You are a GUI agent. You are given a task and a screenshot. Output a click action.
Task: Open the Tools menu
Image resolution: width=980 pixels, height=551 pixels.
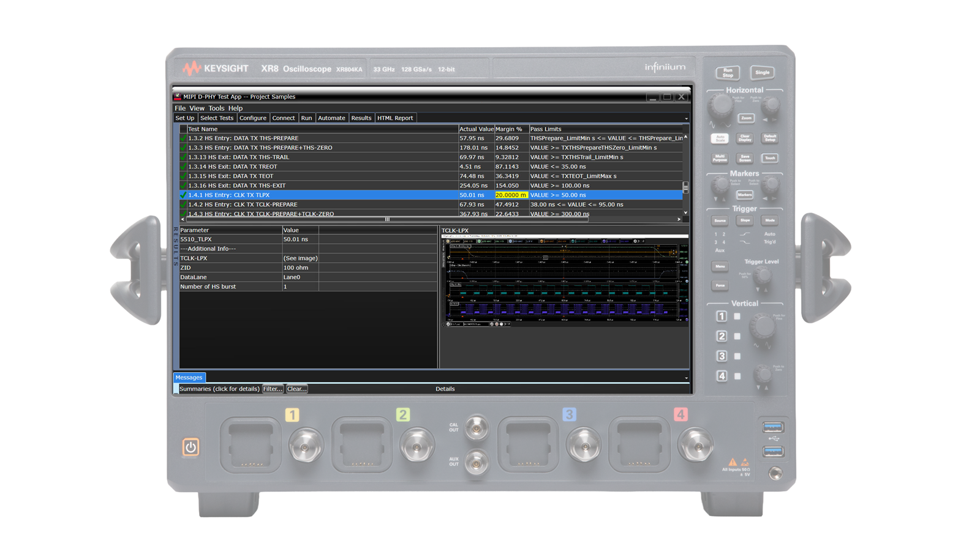point(216,108)
